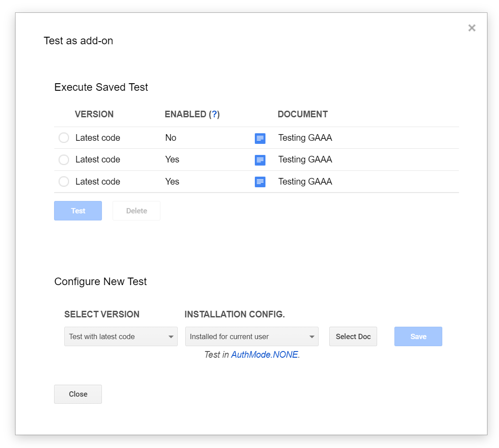Click the 'Execute Saved Test' heading

101,87
